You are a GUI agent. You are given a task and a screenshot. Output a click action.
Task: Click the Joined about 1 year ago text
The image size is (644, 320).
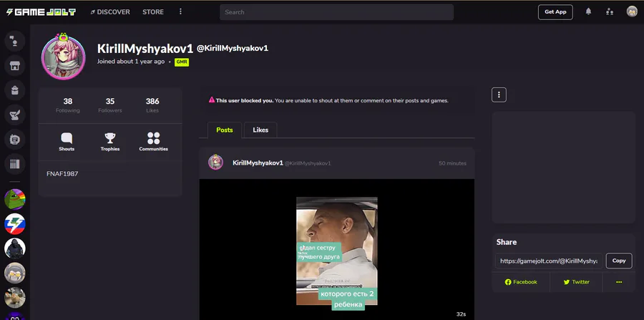coord(131,62)
